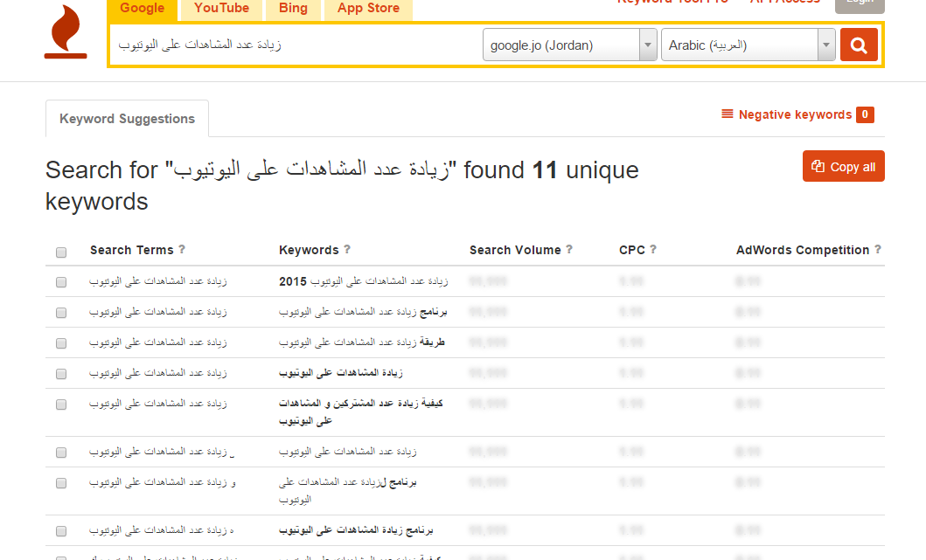926x560 pixels.
Task: Check the row for keyword برنامج لزيادة
Action: pyautogui.click(x=61, y=483)
